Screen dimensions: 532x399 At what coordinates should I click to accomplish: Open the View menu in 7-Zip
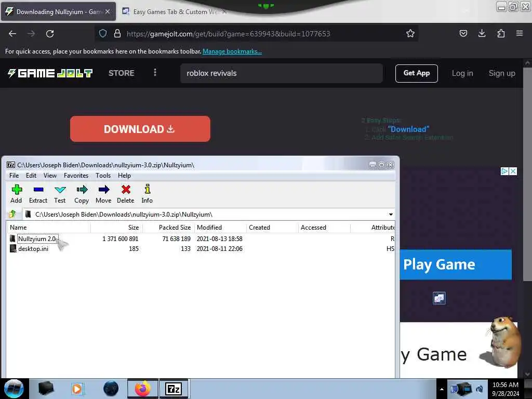click(x=50, y=176)
